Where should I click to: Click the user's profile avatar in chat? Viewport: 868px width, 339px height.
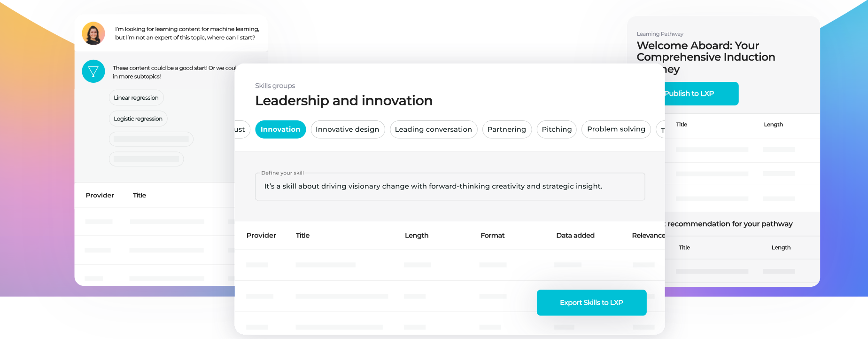[93, 33]
